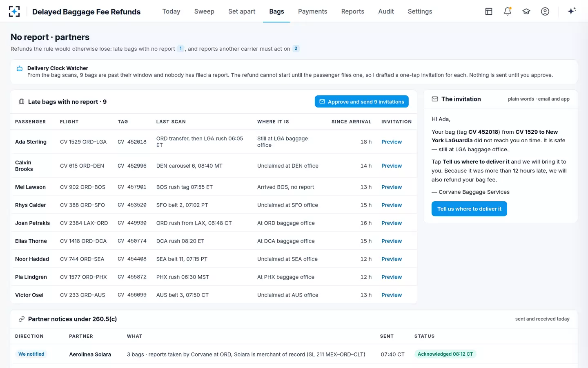Click the envelope icon beside The invitation

click(x=435, y=99)
